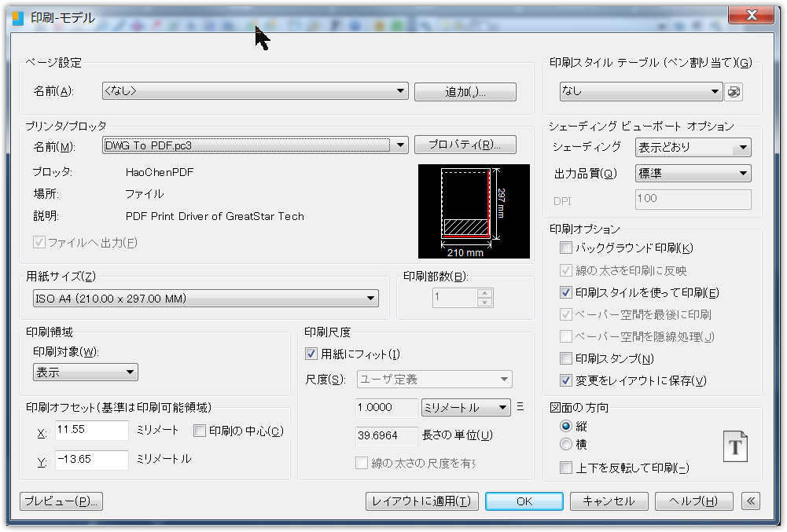787x532 pixels.
Task: Open the ページ設定 名前(A) dropdown
Action: [x=256, y=91]
